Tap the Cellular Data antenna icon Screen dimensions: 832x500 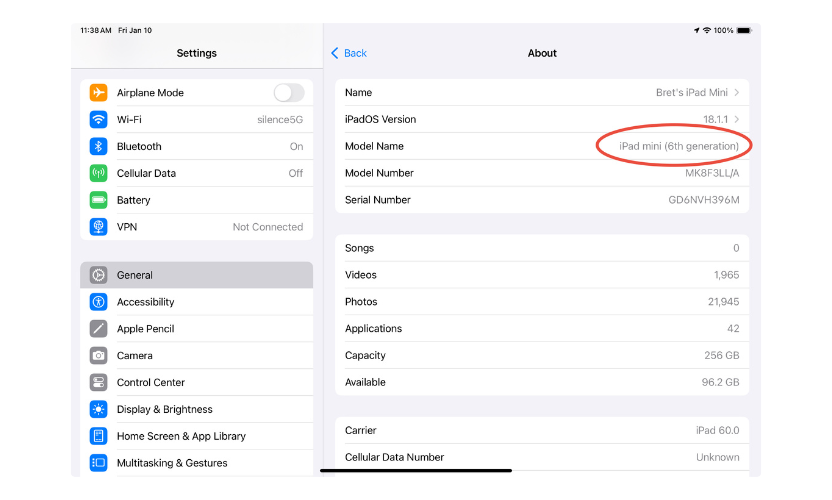98,173
